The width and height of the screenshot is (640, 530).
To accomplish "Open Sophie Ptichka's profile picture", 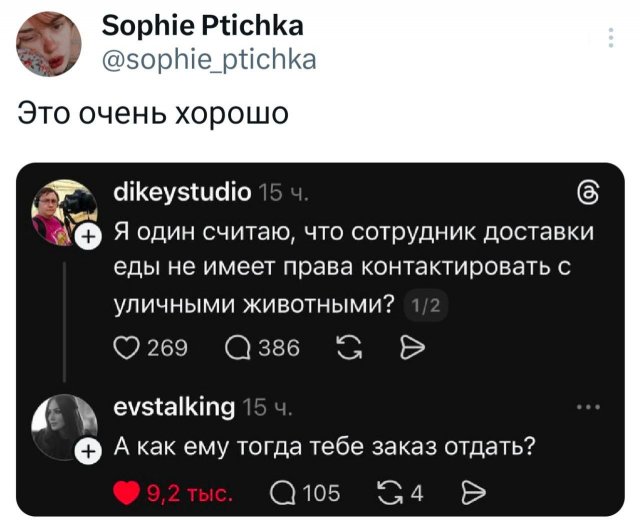I will click(48, 46).
